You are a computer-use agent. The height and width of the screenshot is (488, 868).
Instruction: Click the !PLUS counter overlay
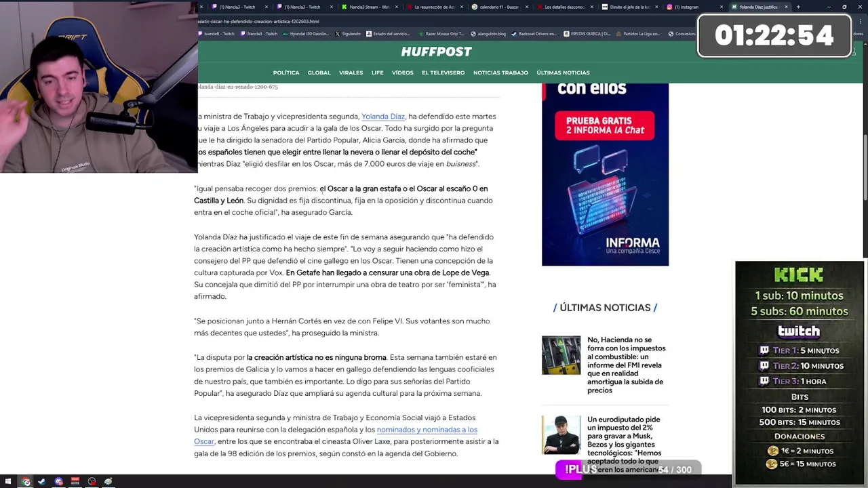(x=628, y=469)
